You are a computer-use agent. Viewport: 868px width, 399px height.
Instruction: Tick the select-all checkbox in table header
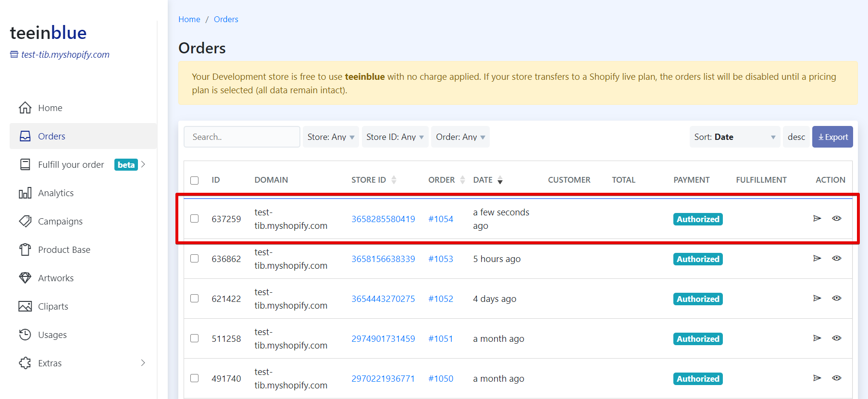tap(194, 180)
